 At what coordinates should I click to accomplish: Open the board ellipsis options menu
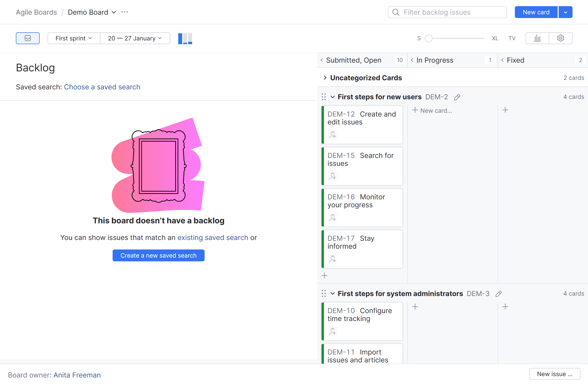[125, 12]
